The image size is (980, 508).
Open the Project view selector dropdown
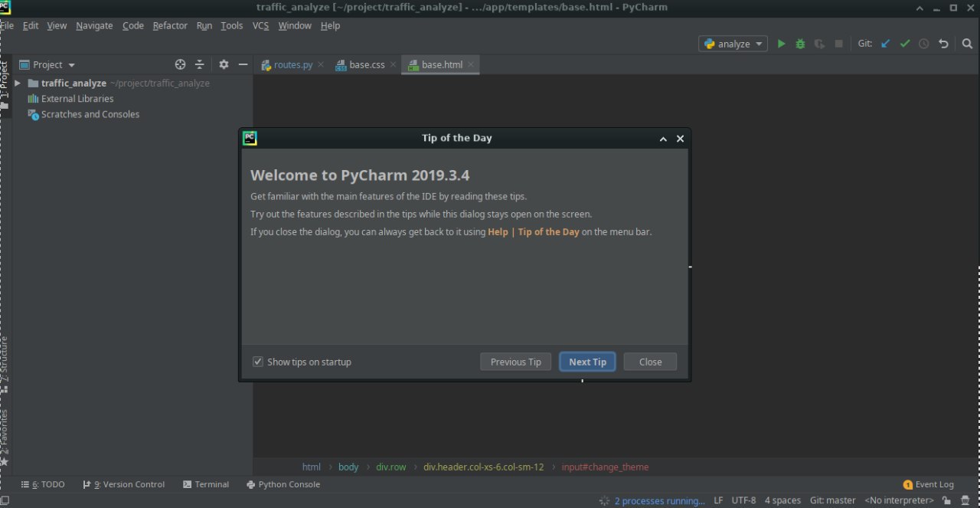(x=47, y=65)
